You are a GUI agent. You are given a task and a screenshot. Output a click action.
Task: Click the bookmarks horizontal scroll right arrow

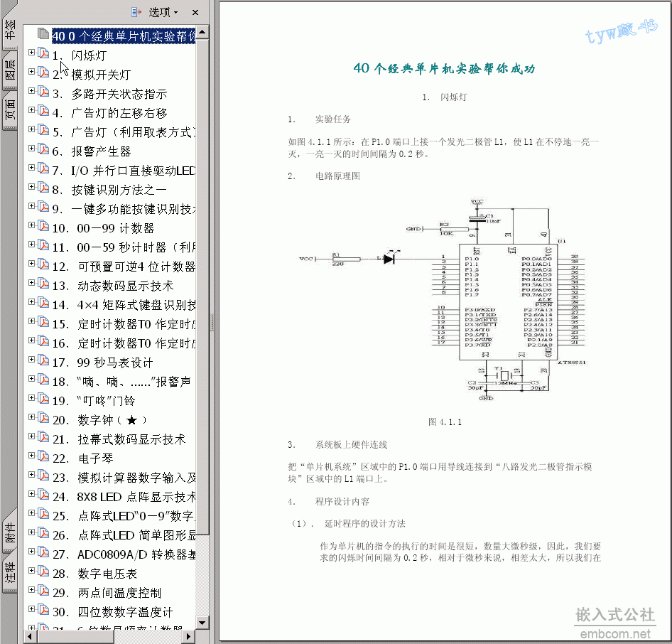tap(190, 635)
